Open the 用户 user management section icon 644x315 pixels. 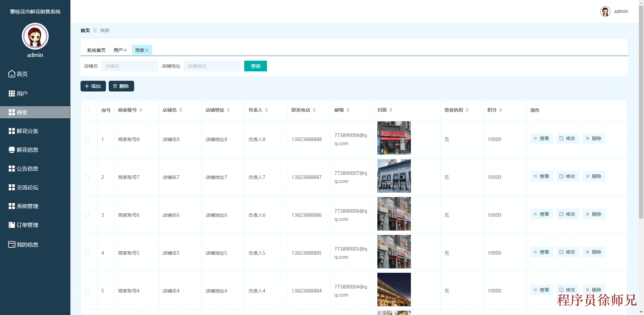pyautogui.click(x=11, y=93)
